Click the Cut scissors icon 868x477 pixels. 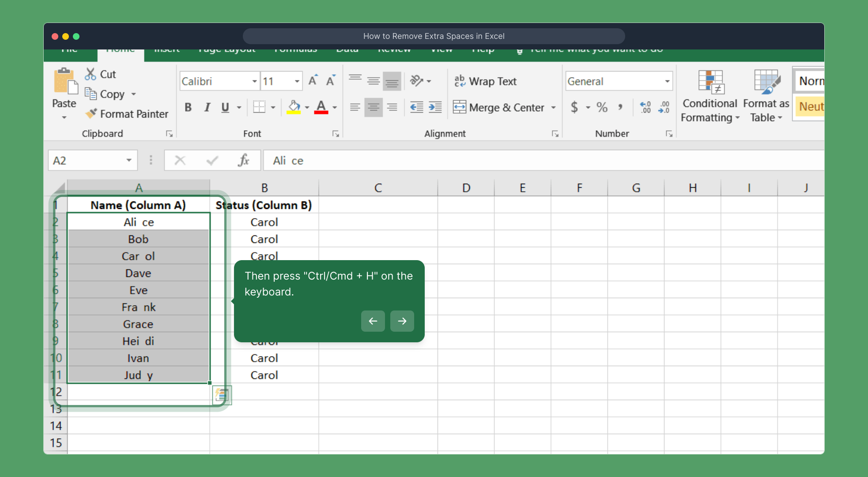tap(90, 74)
